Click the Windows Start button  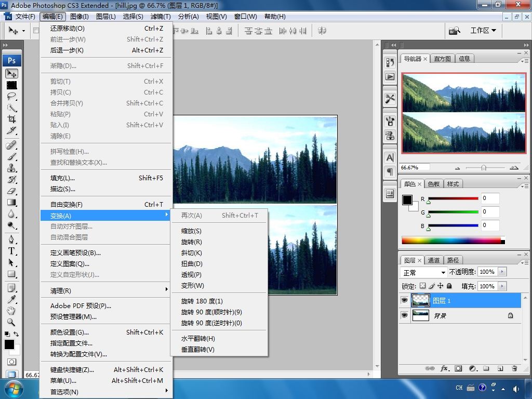14,389
